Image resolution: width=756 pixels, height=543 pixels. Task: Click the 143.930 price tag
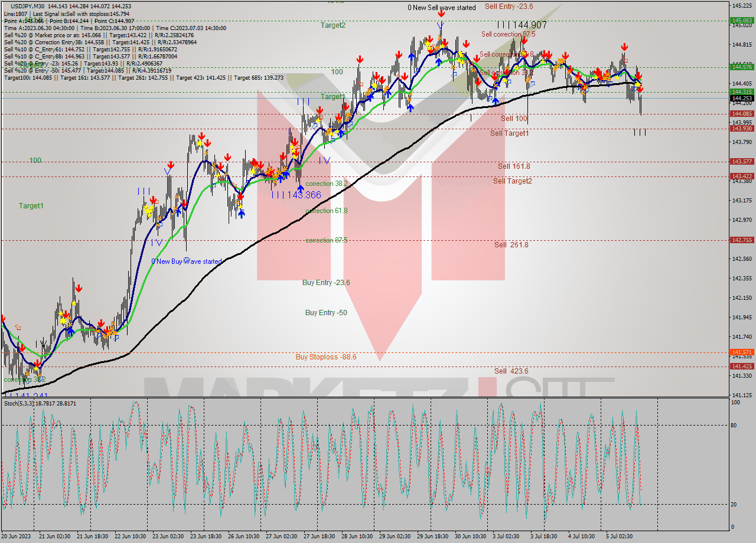tap(742, 129)
